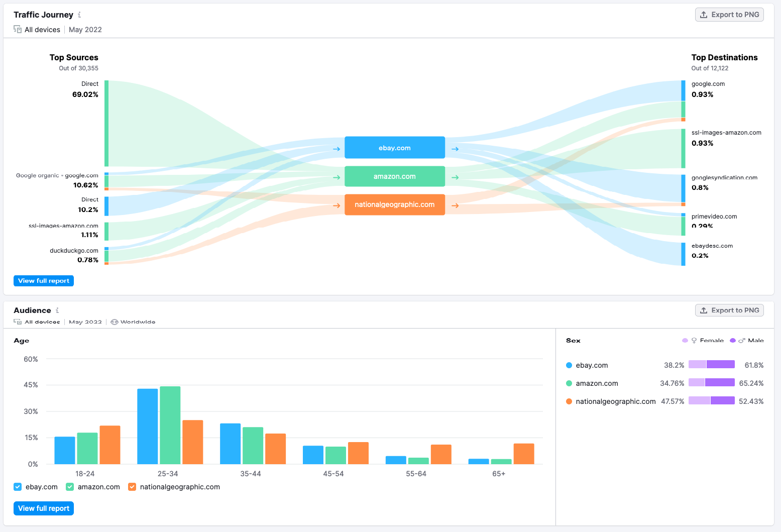Uncheck ebay.com in age chart legend
Screen dimensions: 781x532
pyautogui.click(x=18, y=487)
